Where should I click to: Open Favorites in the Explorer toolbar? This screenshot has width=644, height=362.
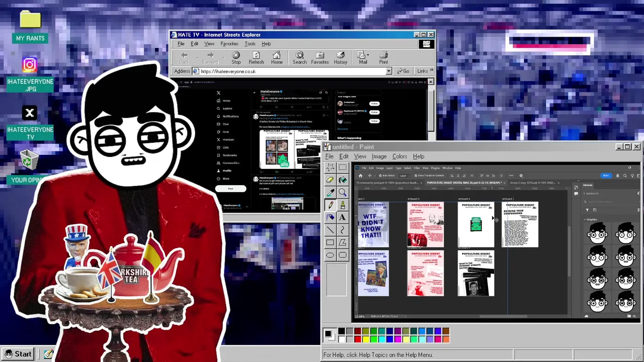click(x=320, y=58)
